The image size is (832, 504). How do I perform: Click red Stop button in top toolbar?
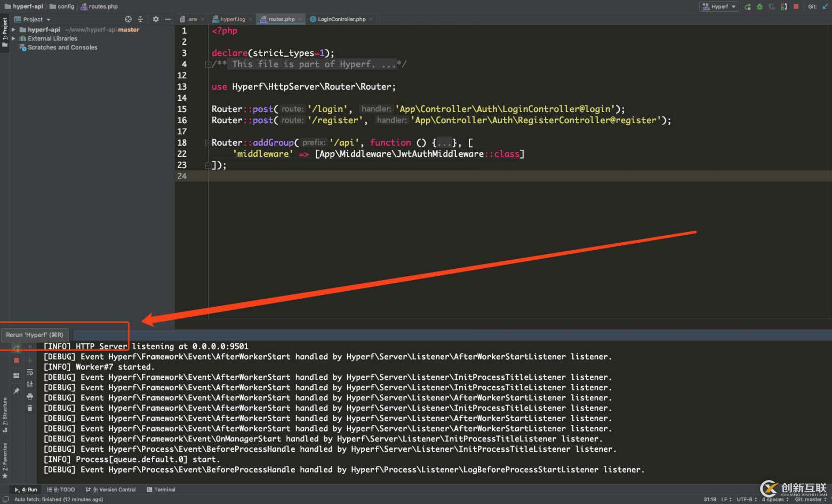(x=796, y=7)
